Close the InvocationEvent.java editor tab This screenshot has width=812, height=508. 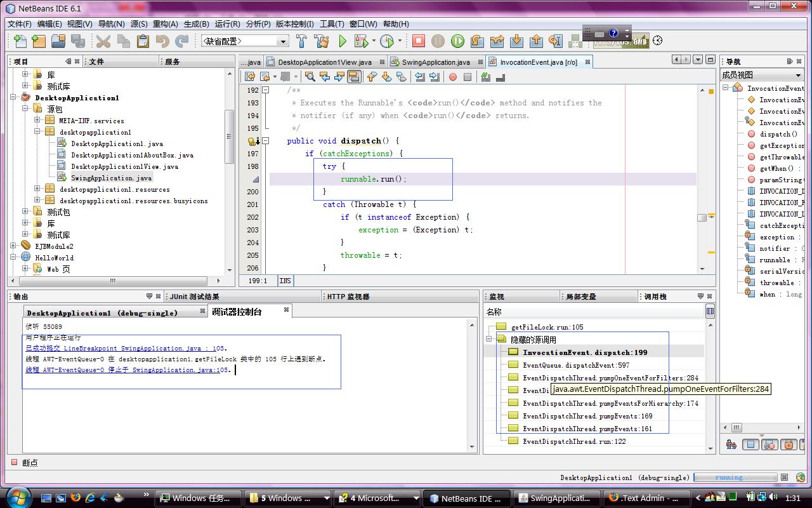[587, 62]
